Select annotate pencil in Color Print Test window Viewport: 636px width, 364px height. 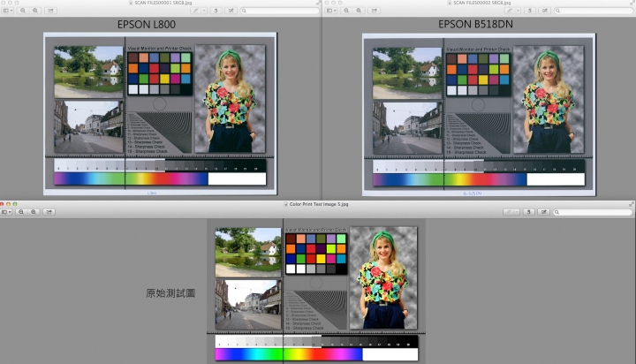point(508,212)
